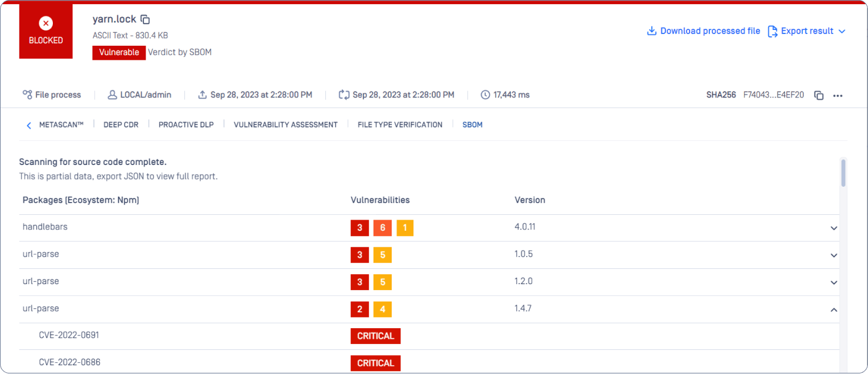The width and height of the screenshot is (868, 374).
Task: Click Download processed file link
Action: point(704,31)
